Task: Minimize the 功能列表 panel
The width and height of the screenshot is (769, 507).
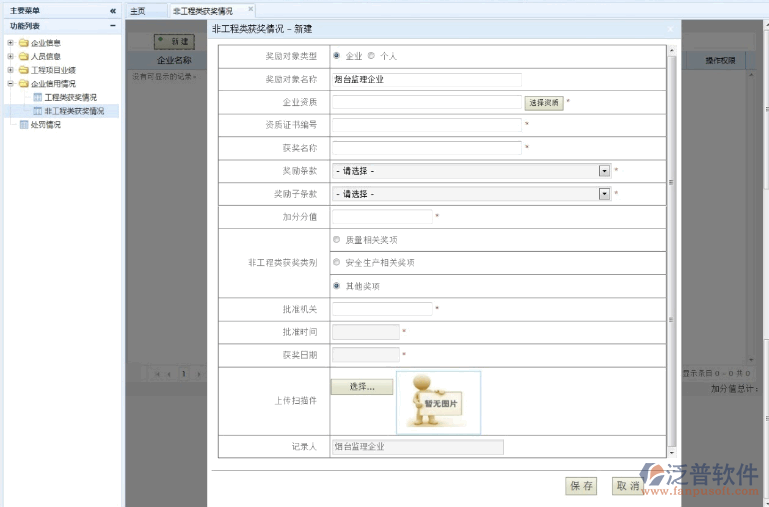Action: [x=112, y=25]
